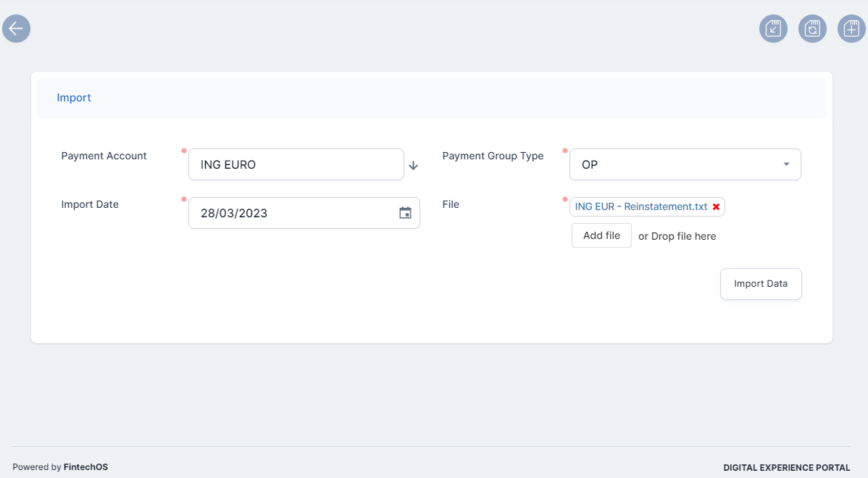The width and height of the screenshot is (868, 478).
Task: Click the Import Date label
Action: tap(90, 204)
